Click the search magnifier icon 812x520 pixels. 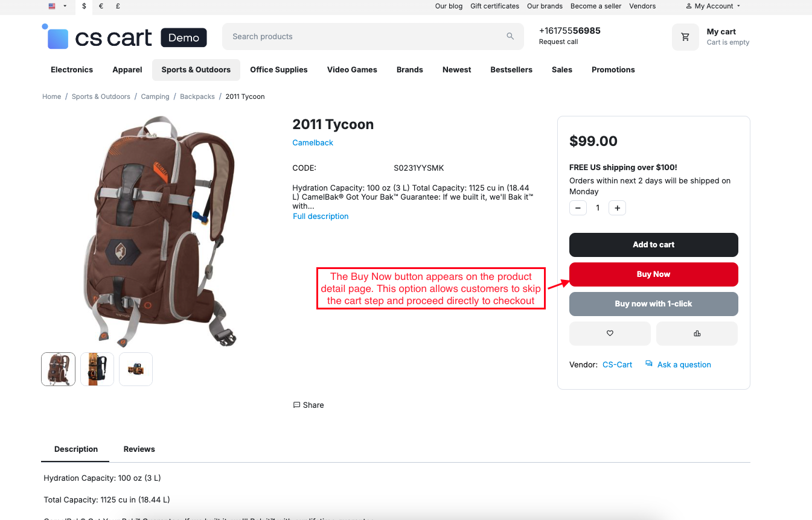510,36
